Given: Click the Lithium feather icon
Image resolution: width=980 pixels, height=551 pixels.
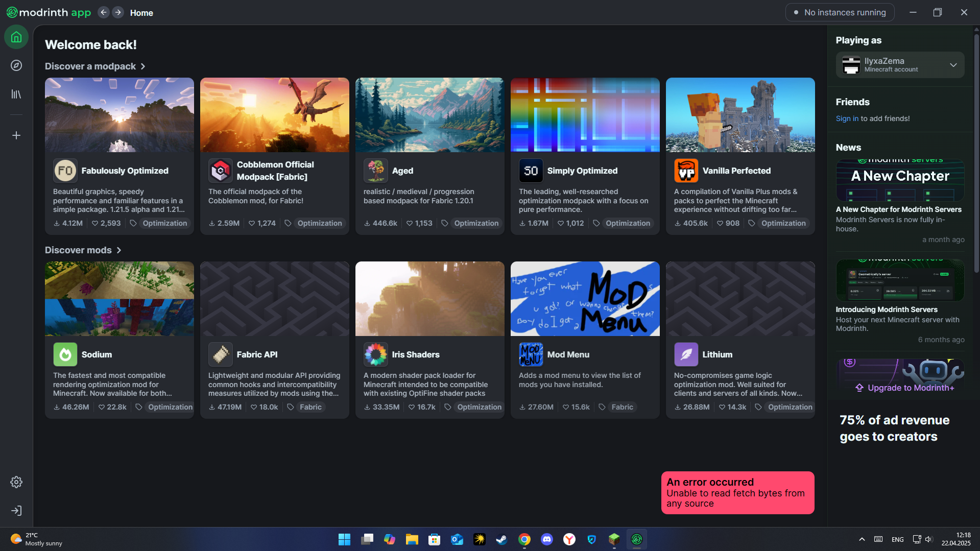Looking at the screenshot, I should point(686,354).
